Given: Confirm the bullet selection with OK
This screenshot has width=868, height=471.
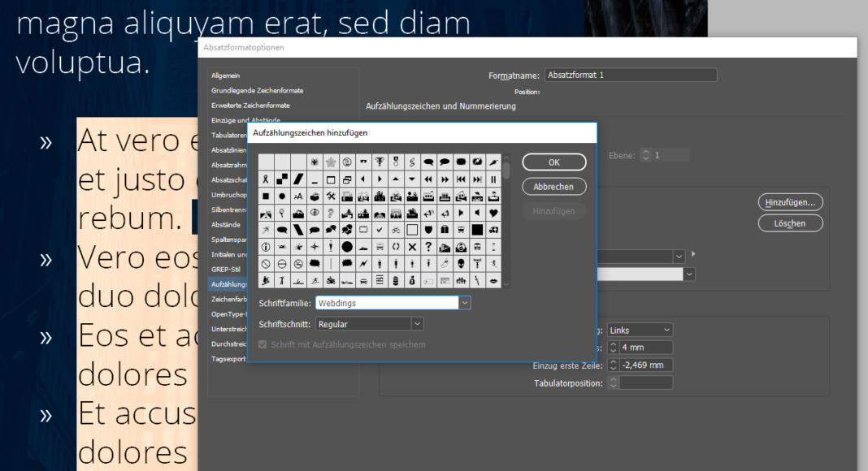Looking at the screenshot, I should tap(553, 162).
